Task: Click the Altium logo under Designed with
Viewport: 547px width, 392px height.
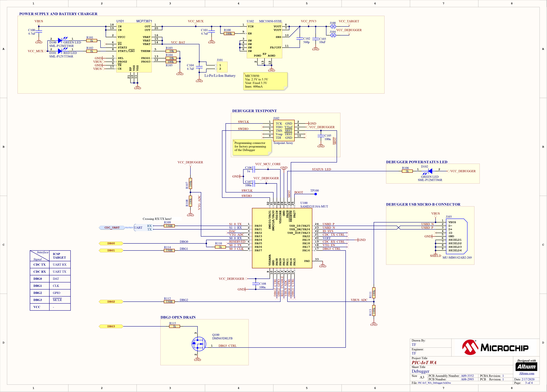Action: click(x=527, y=367)
